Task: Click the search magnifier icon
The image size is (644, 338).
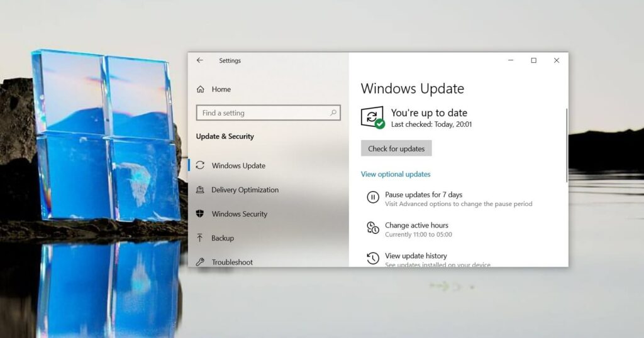Action: (333, 113)
